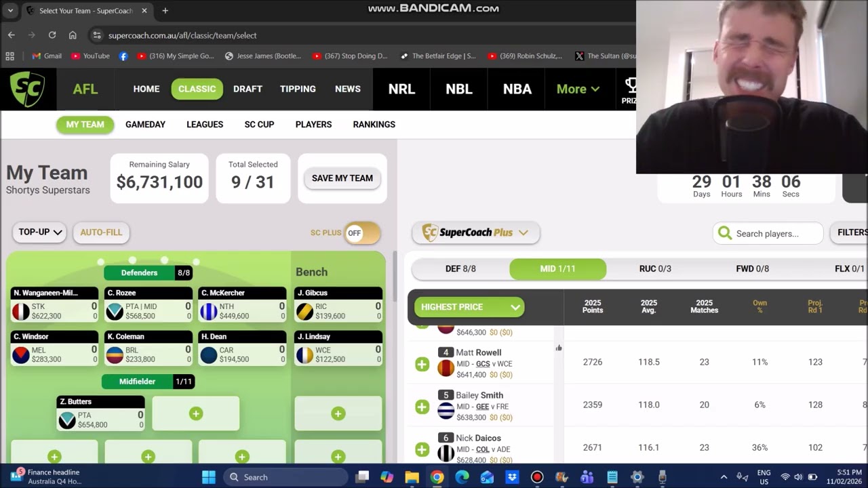Screen dimensions: 868x488
Task: Click the prizes trophy icon
Action: 631,85
